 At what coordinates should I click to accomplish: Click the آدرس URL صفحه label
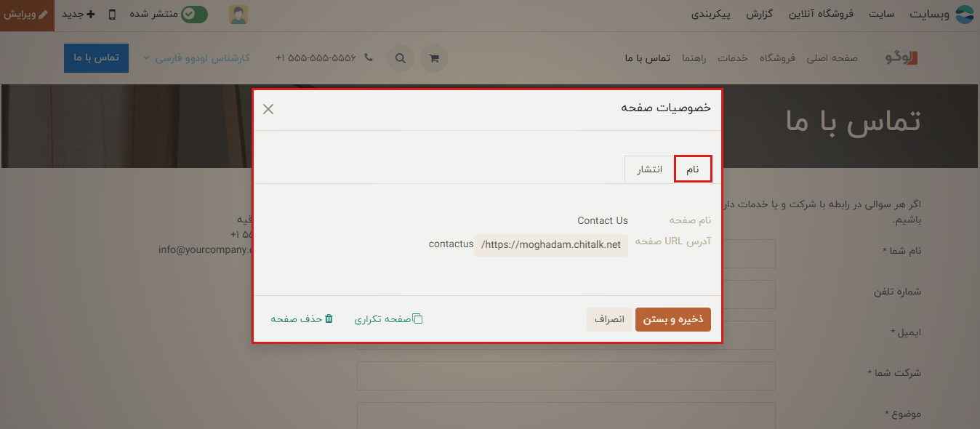coord(673,241)
